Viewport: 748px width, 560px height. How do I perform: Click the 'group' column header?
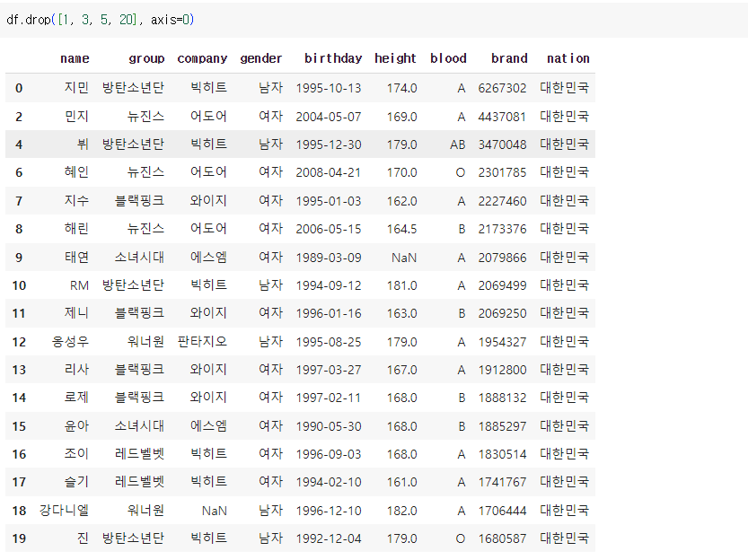pos(146,58)
